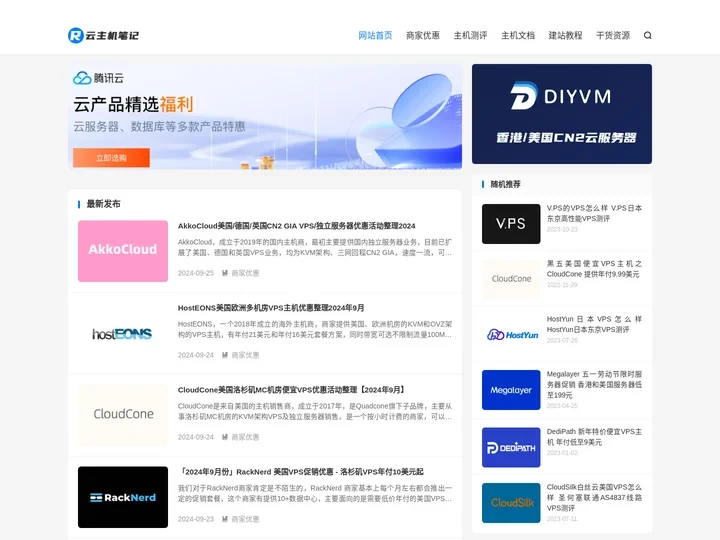Click date 2023-10-23 under V.PS item
This screenshot has width=720, height=540.
click(x=562, y=229)
